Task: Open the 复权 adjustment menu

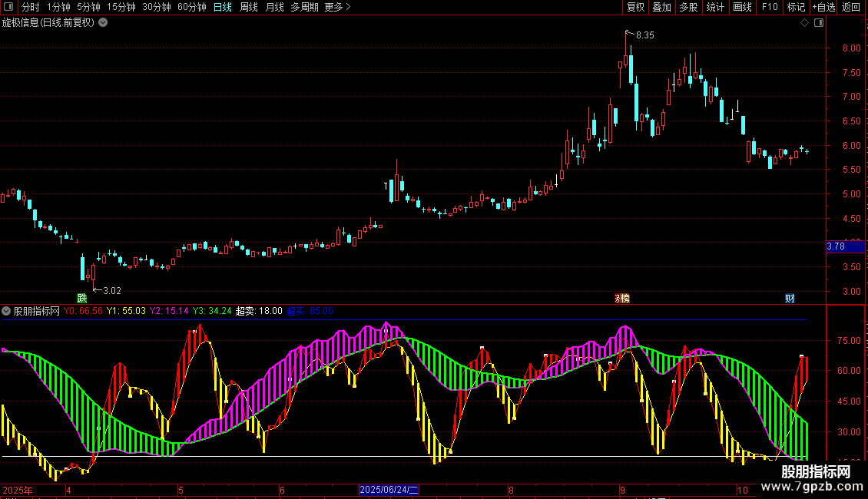Action: tap(635, 7)
